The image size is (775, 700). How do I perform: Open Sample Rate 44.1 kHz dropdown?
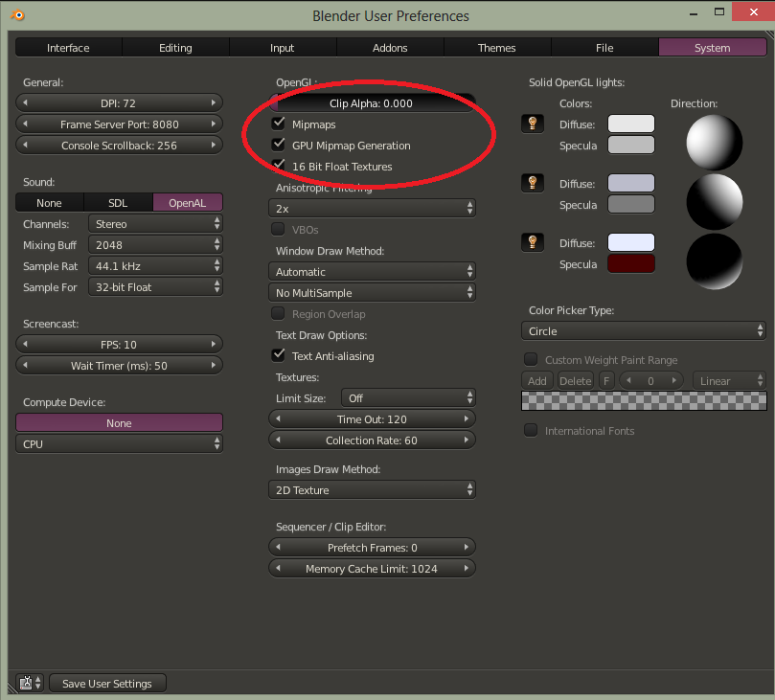coord(156,266)
